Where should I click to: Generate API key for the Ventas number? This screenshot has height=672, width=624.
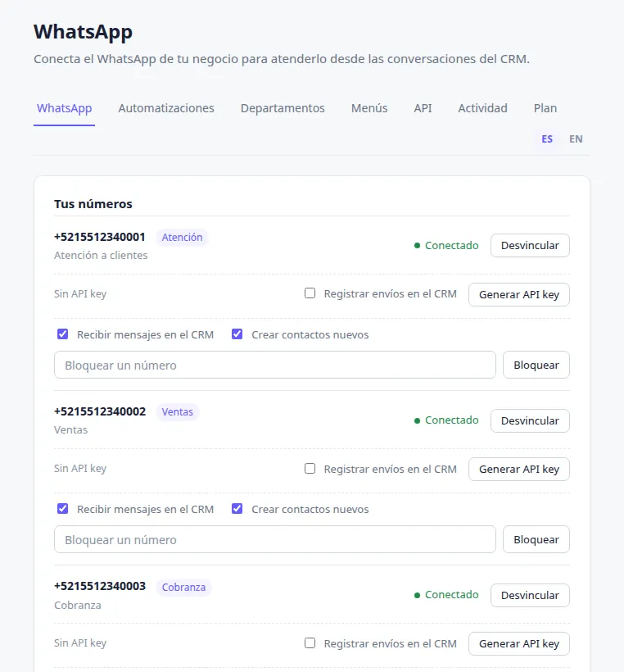pyautogui.click(x=519, y=470)
